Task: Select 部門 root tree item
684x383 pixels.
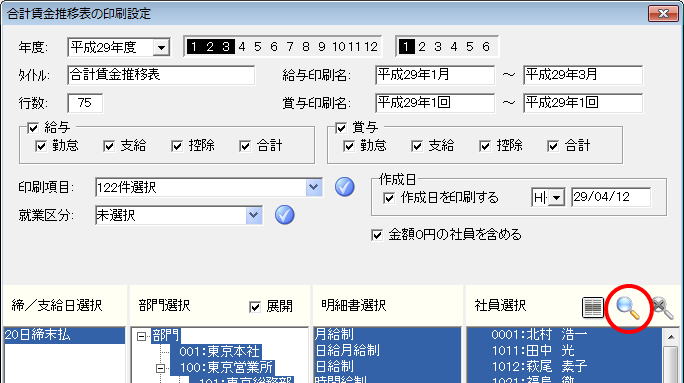Action: pos(165,335)
